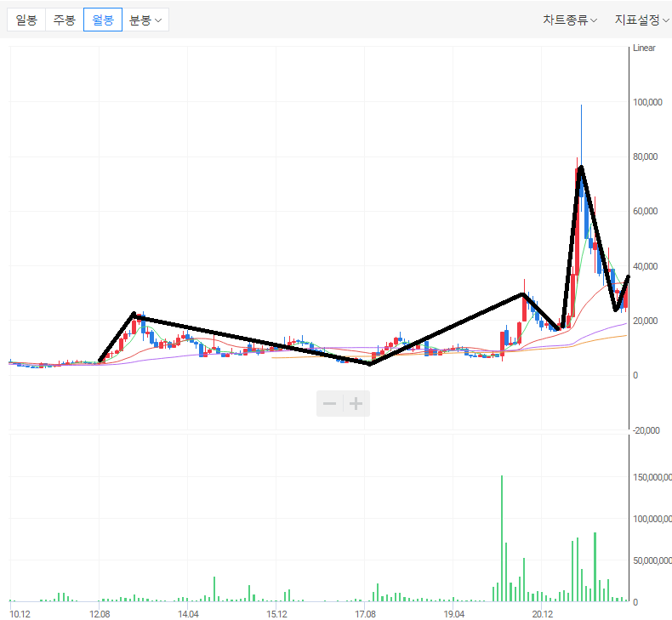
Task: Click the 80,000 price axis label
Action: (646, 156)
